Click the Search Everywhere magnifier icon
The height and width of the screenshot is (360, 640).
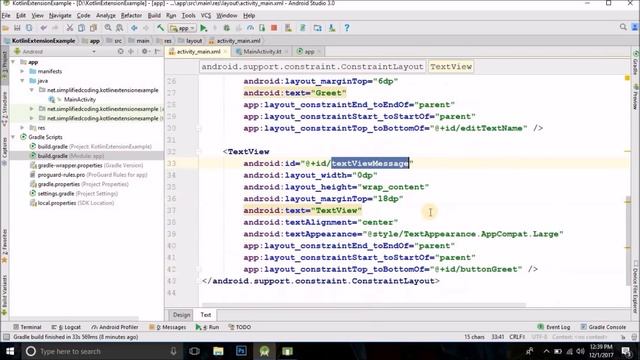point(623,27)
